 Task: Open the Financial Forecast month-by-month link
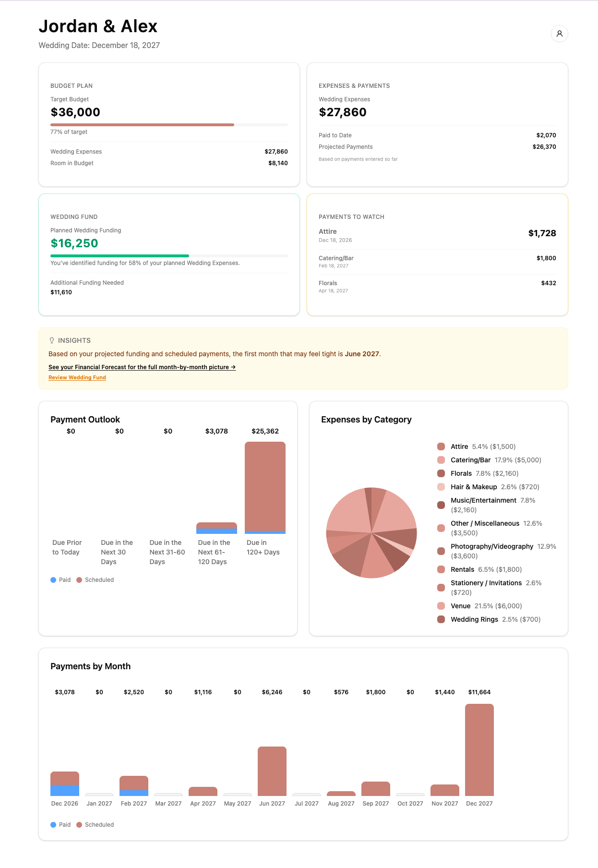tap(142, 367)
